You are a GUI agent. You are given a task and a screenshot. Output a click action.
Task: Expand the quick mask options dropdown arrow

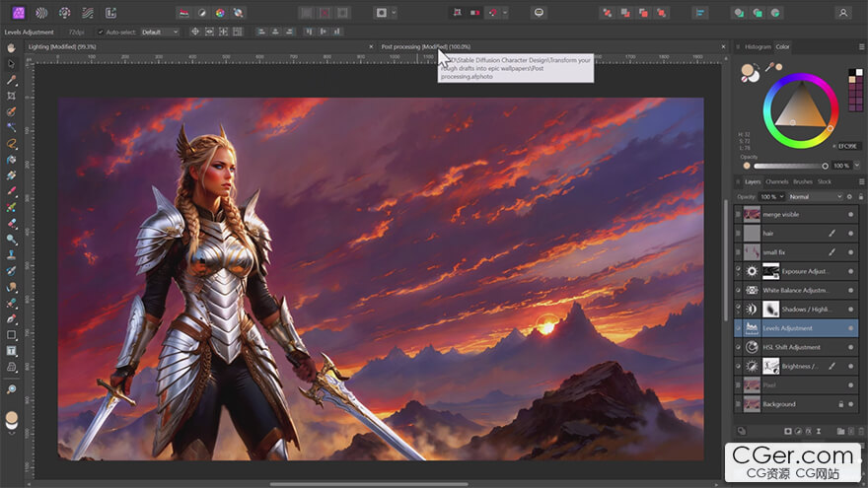click(394, 13)
